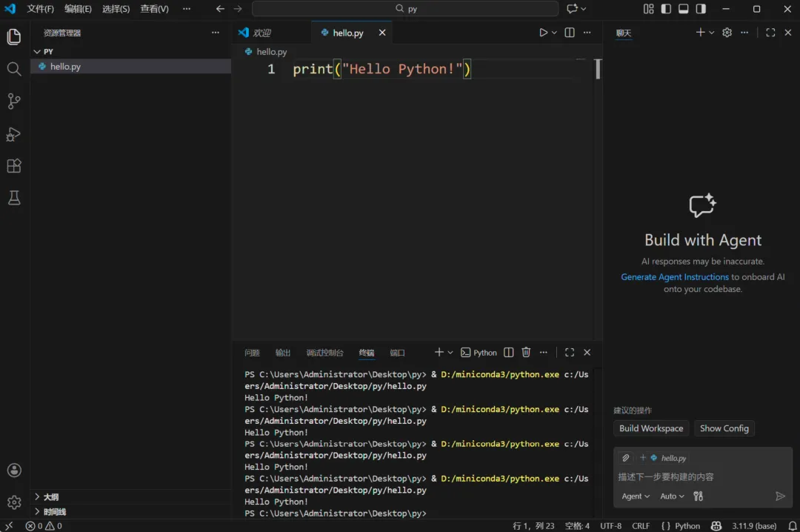Open Source Control view
The height and width of the screenshot is (532, 800).
(x=13, y=102)
